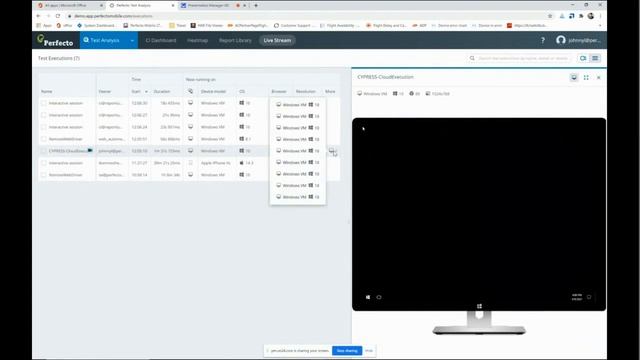640x360 pixels.
Task: Tick the checkbox for RemoteWebDriver on Windows 8.1
Action: (x=44, y=139)
